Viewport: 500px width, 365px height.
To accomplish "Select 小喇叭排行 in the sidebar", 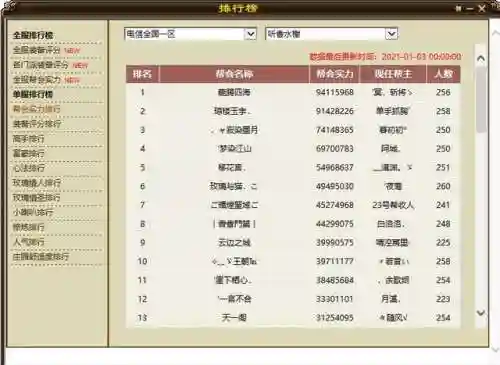I will (33, 212).
